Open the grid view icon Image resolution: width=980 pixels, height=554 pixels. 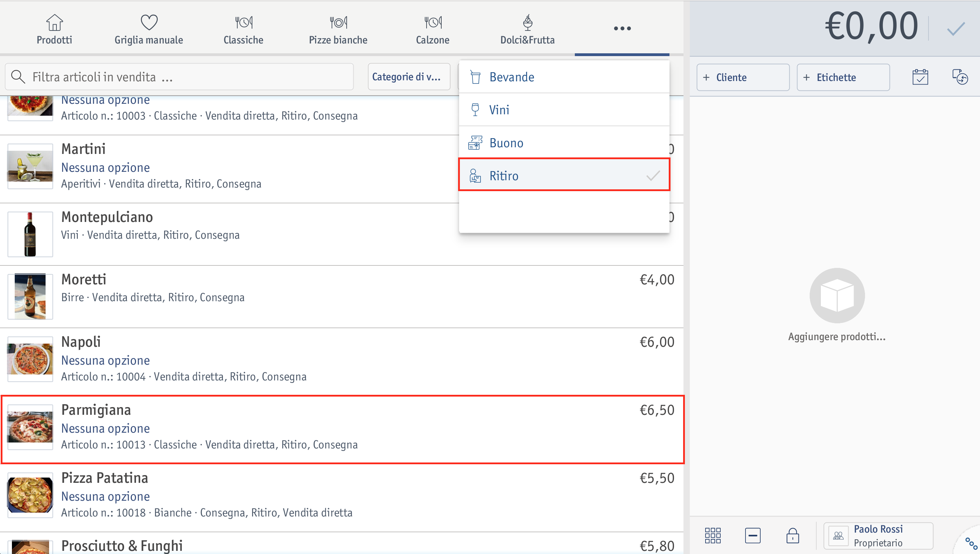click(x=713, y=535)
